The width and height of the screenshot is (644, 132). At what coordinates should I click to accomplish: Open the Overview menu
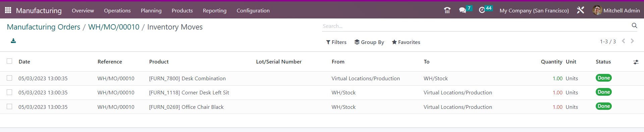coord(83,11)
